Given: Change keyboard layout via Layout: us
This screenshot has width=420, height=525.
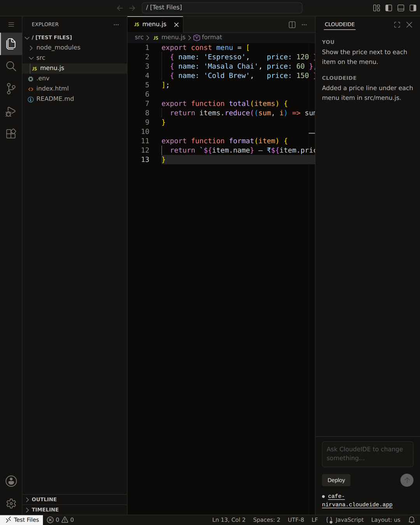Looking at the screenshot, I should tap(385, 520).
